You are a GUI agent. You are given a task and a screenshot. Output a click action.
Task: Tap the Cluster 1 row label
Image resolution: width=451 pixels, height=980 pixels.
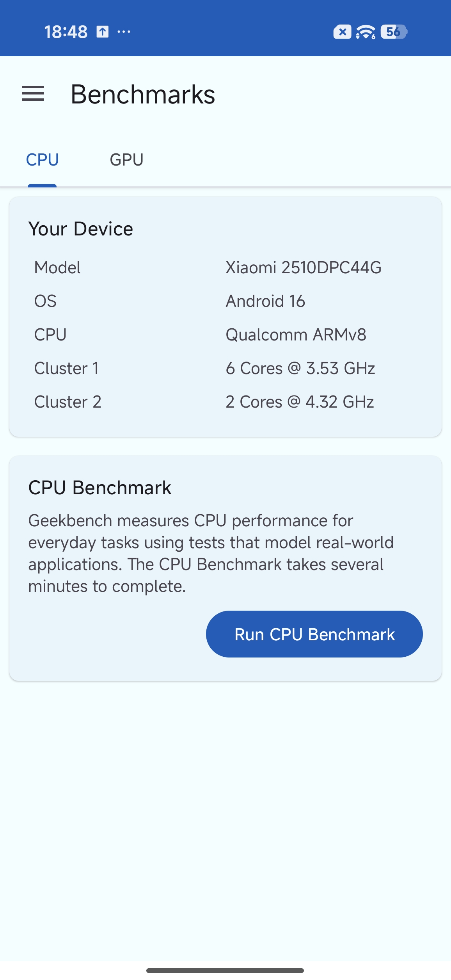pos(67,369)
